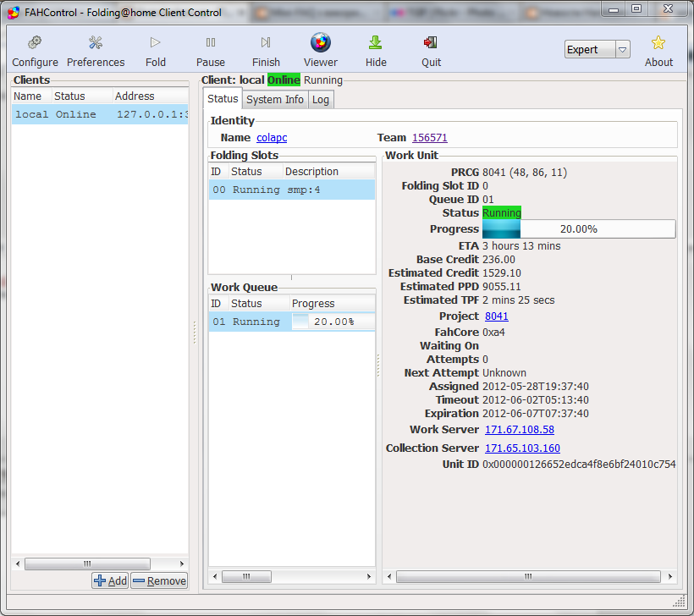Click the Work Queue Status column header
This screenshot has height=616, width=694.
pyautogui.click(x=259, y=303)
